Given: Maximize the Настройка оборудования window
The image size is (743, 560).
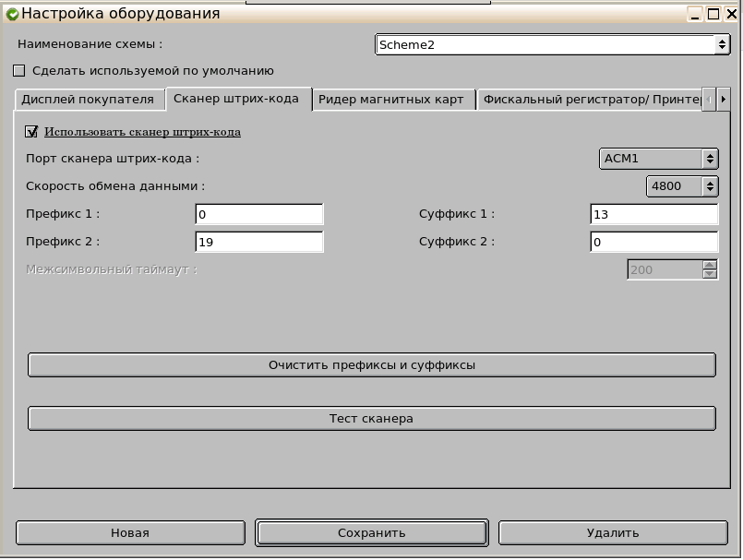Looking at the screenshot, I should click(x=713, y=14).
